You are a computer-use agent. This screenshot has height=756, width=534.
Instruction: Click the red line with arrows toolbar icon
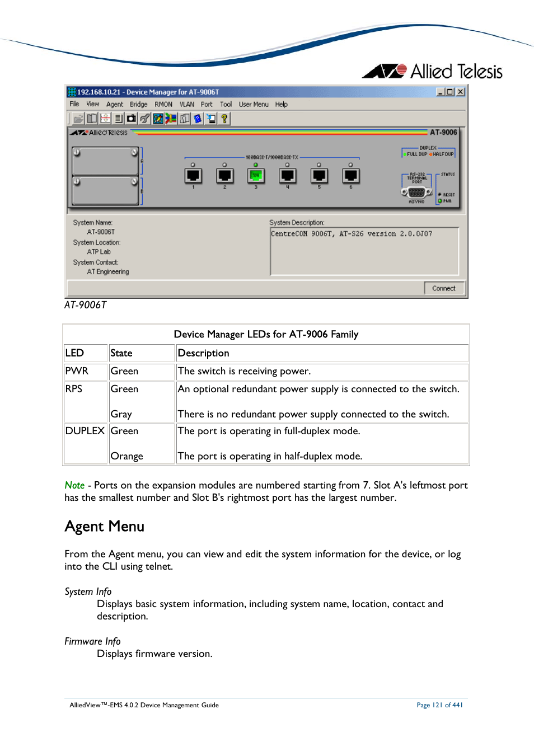105,119
